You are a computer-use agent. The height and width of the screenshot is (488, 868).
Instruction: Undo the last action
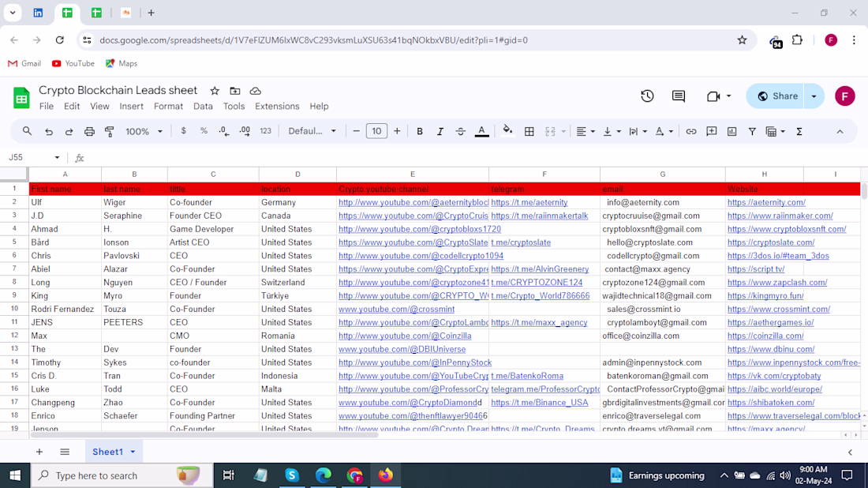pyautogui.click(x=49, y=131)
